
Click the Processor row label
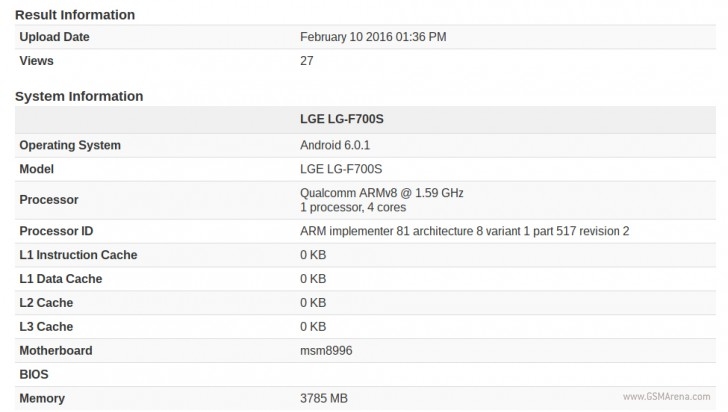49,200
